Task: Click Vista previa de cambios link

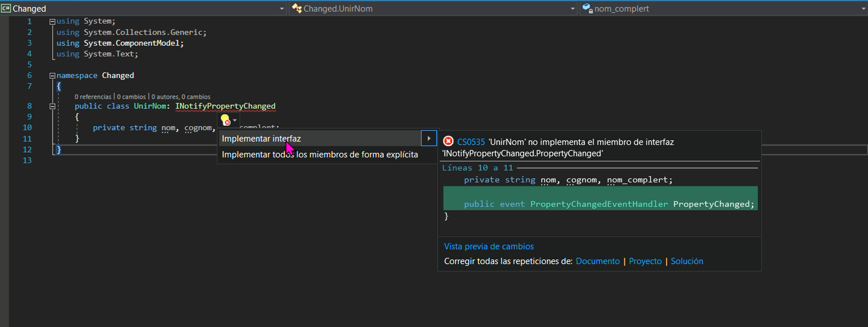Action: pyautogui.click(x=489, y=247)
